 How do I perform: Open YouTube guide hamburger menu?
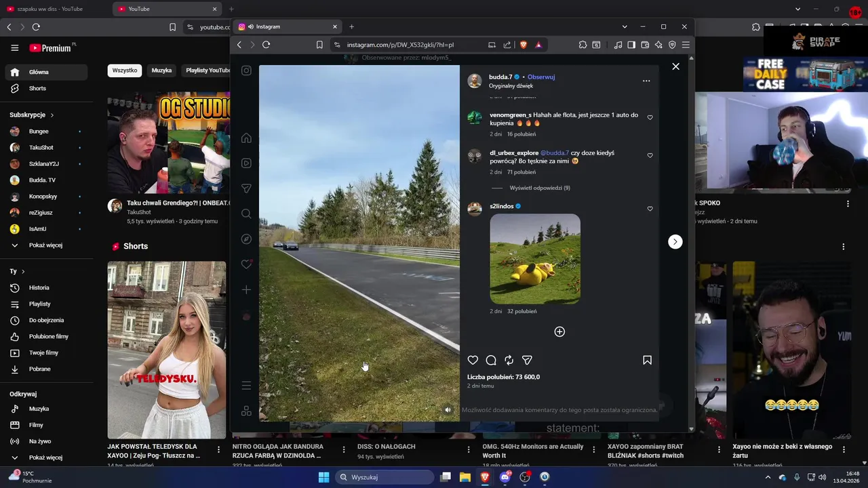click(15, 48)
